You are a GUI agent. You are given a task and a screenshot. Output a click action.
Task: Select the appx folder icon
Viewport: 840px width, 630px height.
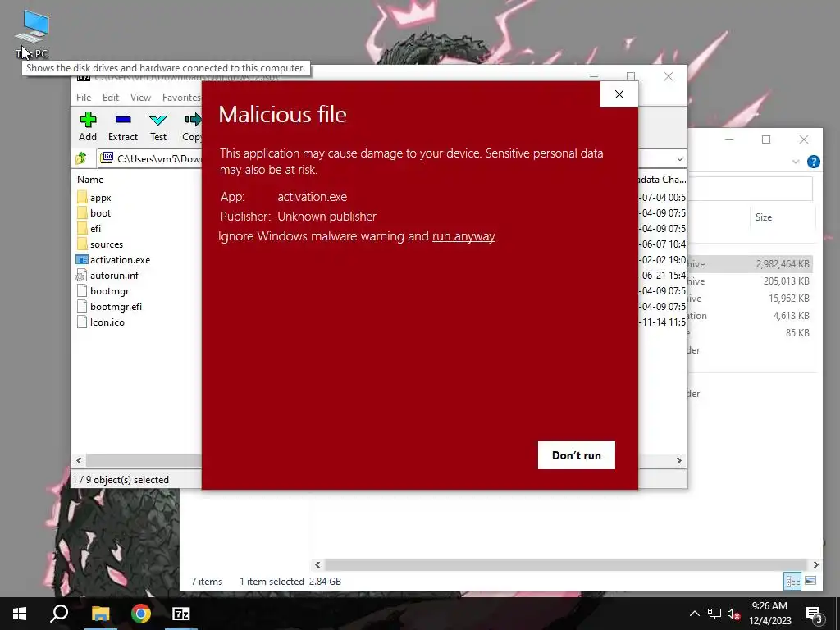click(x=82, y=197)
